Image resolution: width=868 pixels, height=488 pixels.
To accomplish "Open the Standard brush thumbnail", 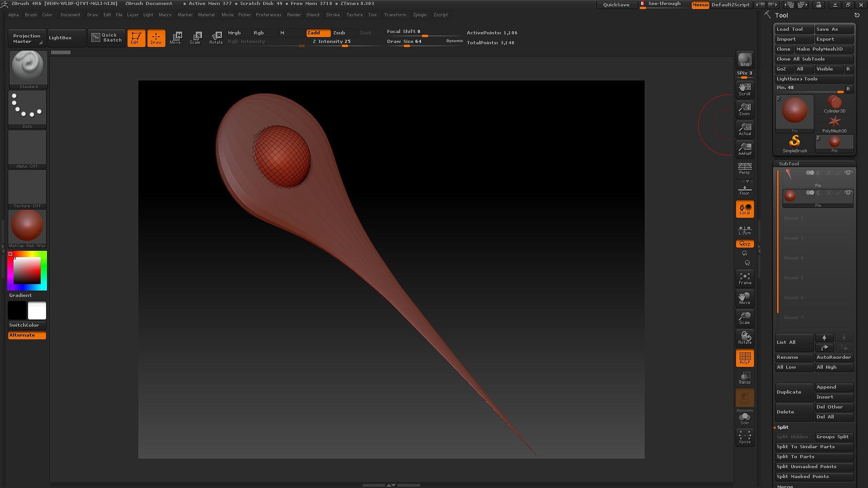I will [28, 69].
